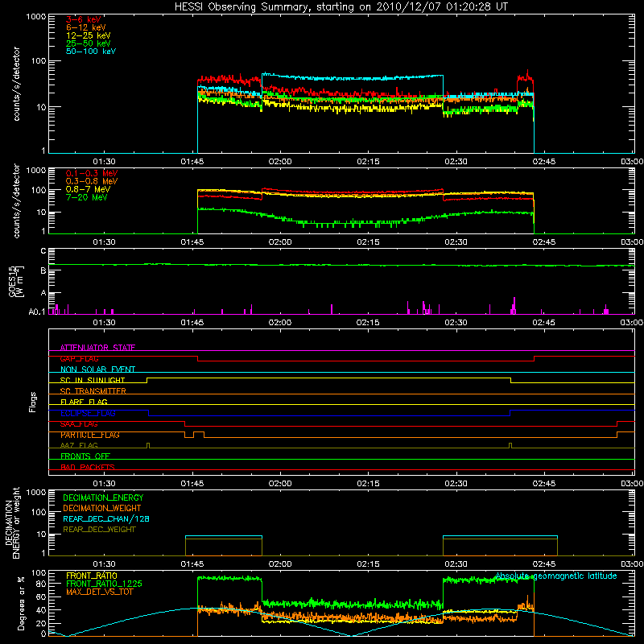Click the C level label on GOES axis
644x644 pixels.
43,251
